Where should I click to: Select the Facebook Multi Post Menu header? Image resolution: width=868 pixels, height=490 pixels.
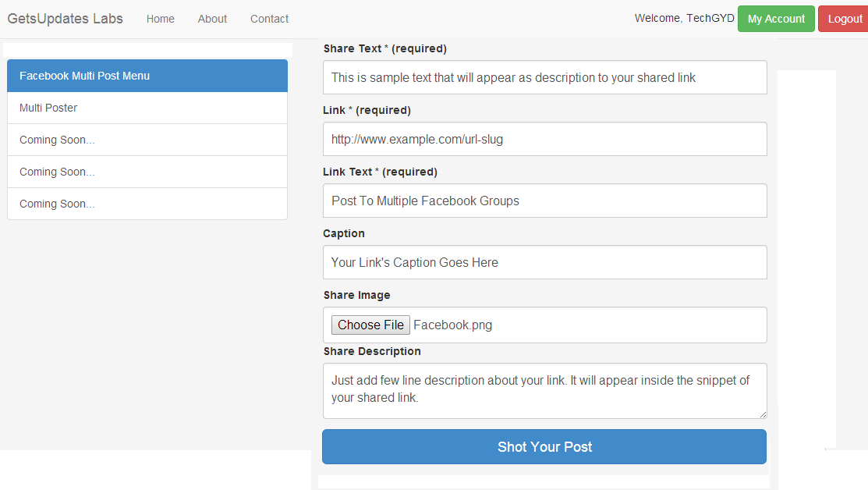147,76
